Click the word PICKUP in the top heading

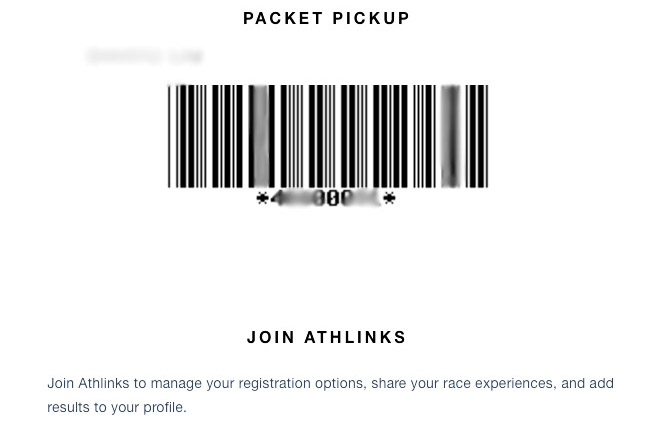pyautogui.click(x=372, y=18)
